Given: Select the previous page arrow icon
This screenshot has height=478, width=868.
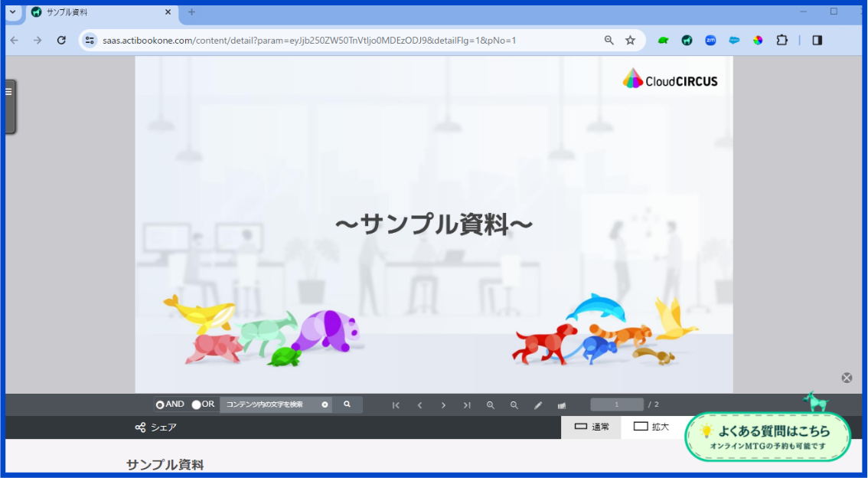Looking at the screenshot, I should [419, 404].
